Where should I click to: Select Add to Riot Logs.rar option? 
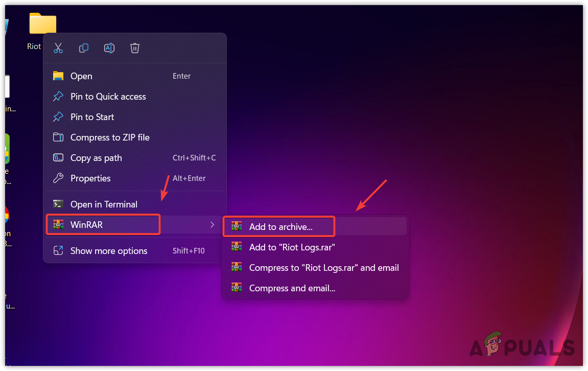pos(291,247)
